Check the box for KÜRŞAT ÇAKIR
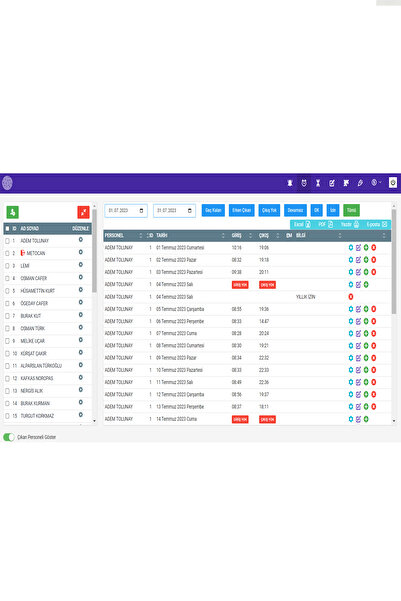This screenshot has height=601, width=401. [7, 353]
